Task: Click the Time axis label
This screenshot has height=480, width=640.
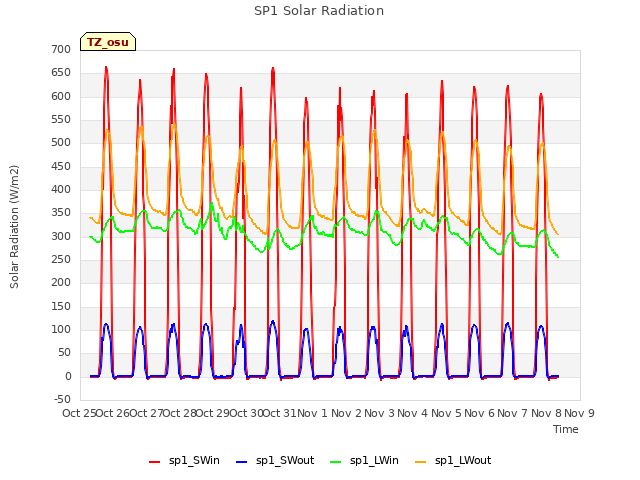Action: tap(566, 429)
